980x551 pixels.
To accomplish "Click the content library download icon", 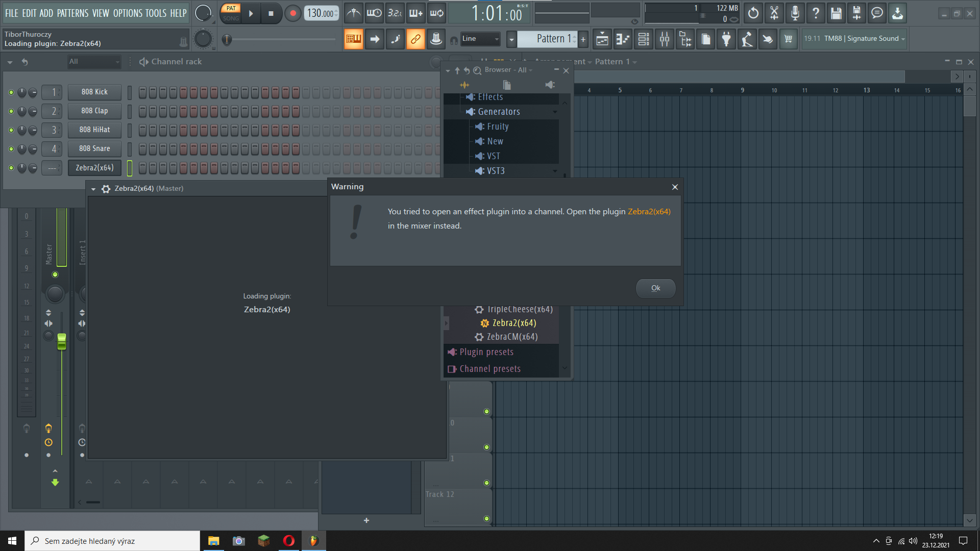I will (897, 13).
